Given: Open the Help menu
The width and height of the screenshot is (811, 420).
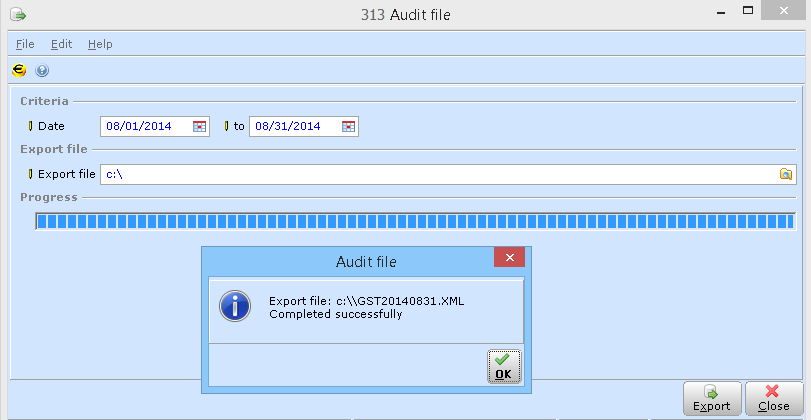Looking at the screenshot, I should pyautogui.click(x=100, y=44).
